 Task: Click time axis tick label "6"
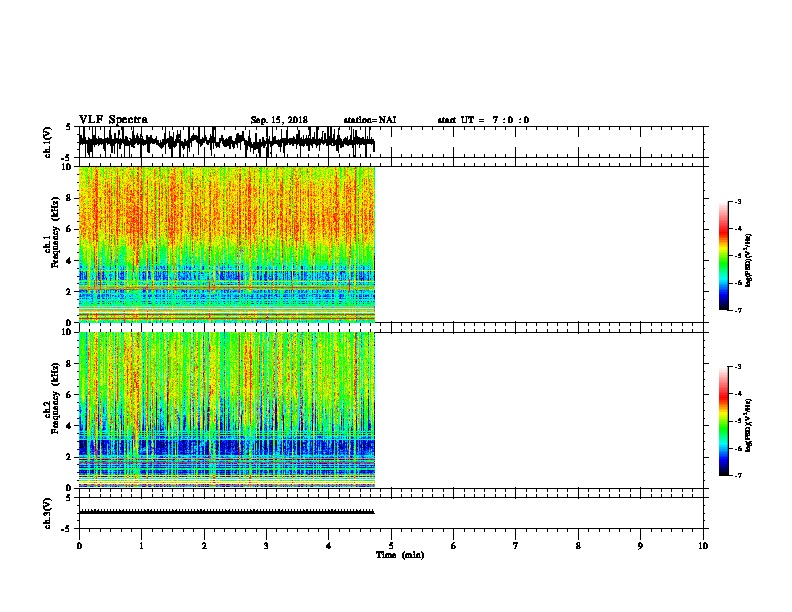click(x=454, y=546)
